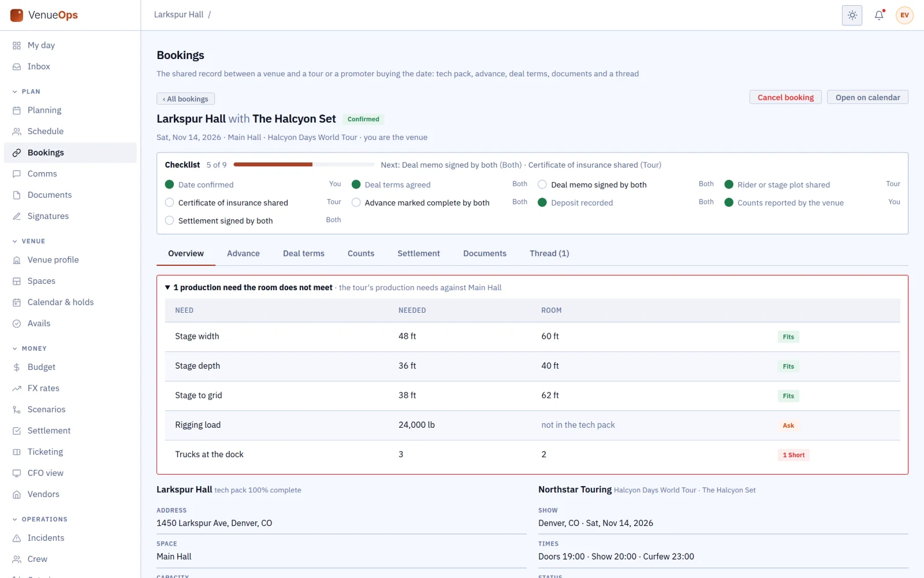Click the Schedule people icon

[x=17, y=132]
